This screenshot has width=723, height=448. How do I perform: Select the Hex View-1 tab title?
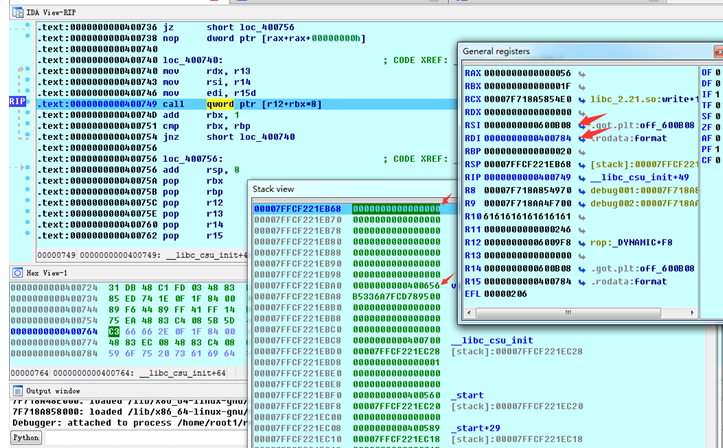point(47,273)
